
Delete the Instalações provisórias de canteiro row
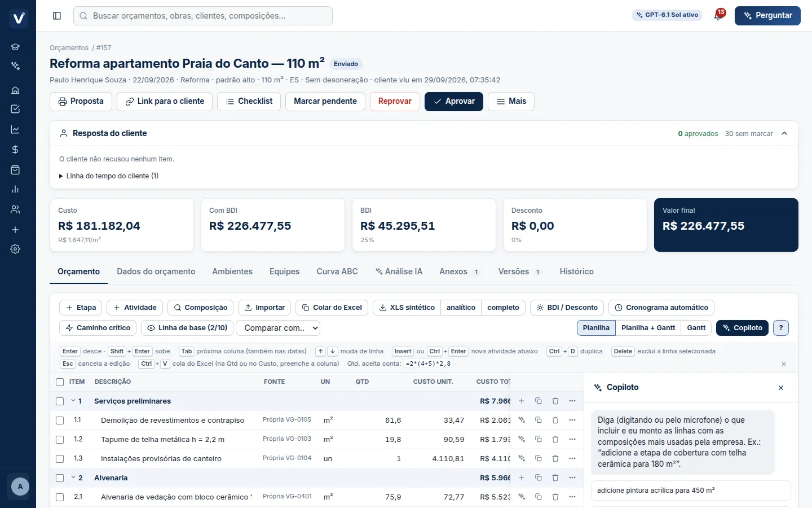[x=555, y=458]
